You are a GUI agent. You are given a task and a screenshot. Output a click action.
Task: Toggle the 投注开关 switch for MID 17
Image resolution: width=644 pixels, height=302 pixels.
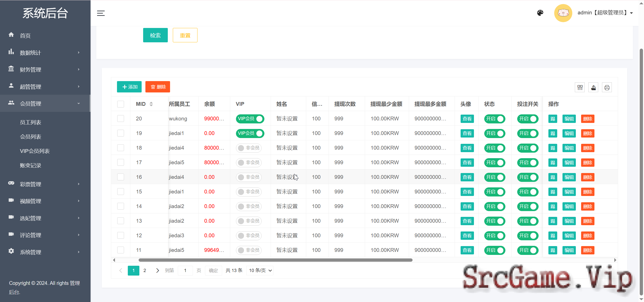[x=528, y=163]
